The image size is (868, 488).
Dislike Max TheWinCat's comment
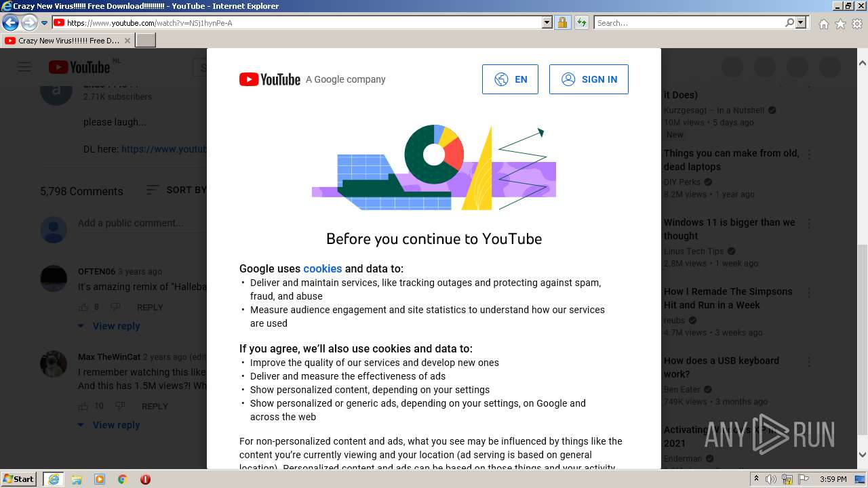(120, 406)
